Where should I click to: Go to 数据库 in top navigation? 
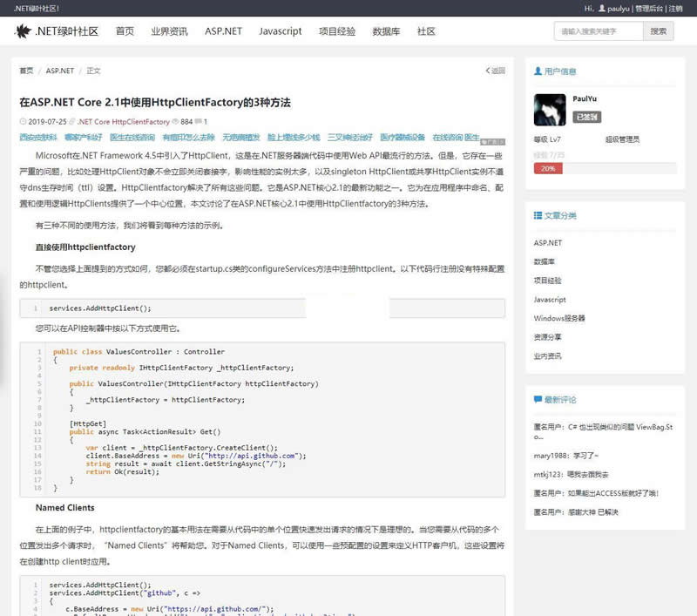386,31
